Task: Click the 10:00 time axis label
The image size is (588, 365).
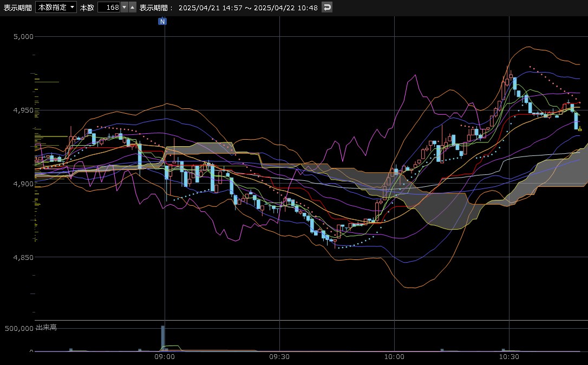Action: (x=394, y=357)
